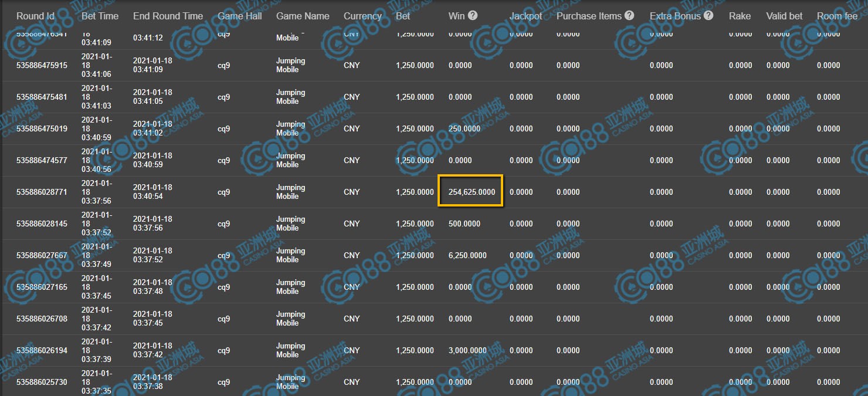The width and height of the screenshot is (868, 396).
Task: Select the Game Hall column header
Action: click(240, 16)
